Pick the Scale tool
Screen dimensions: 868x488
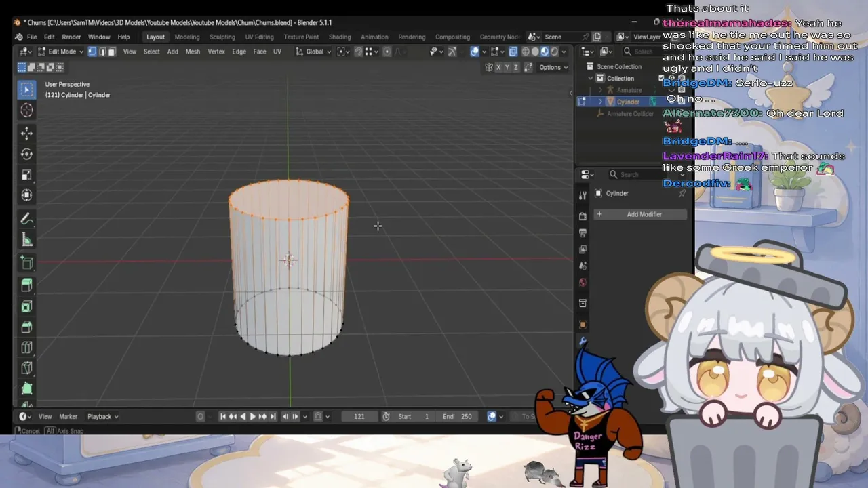pos(26,175)
